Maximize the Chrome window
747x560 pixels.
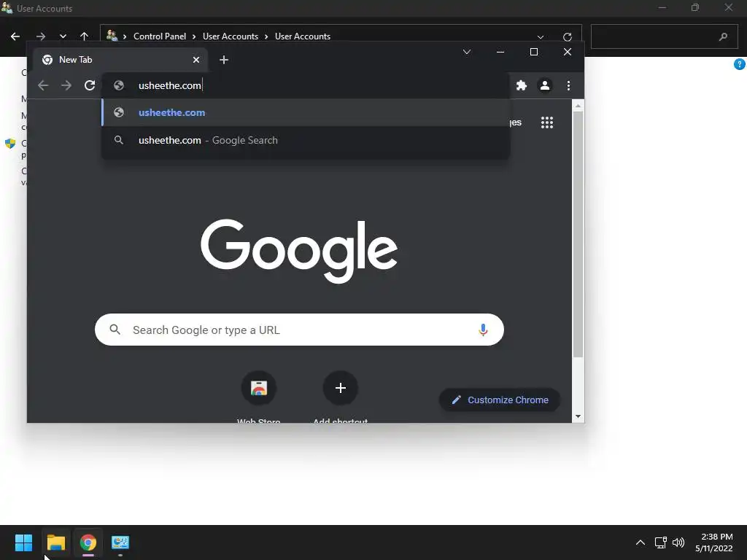tap(533, 52)
